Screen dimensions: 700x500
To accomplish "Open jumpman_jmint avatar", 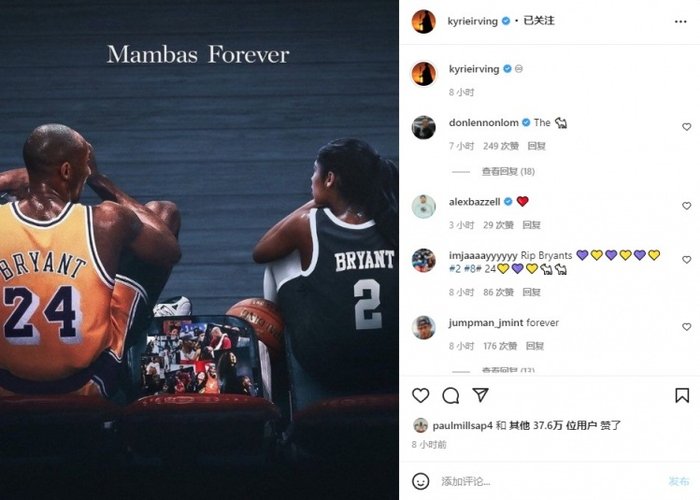I will coord(423,327).
